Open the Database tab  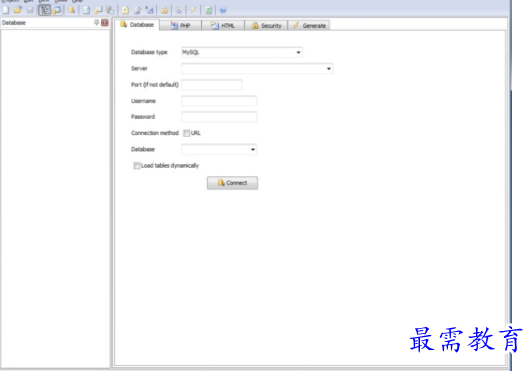[137, 25]
